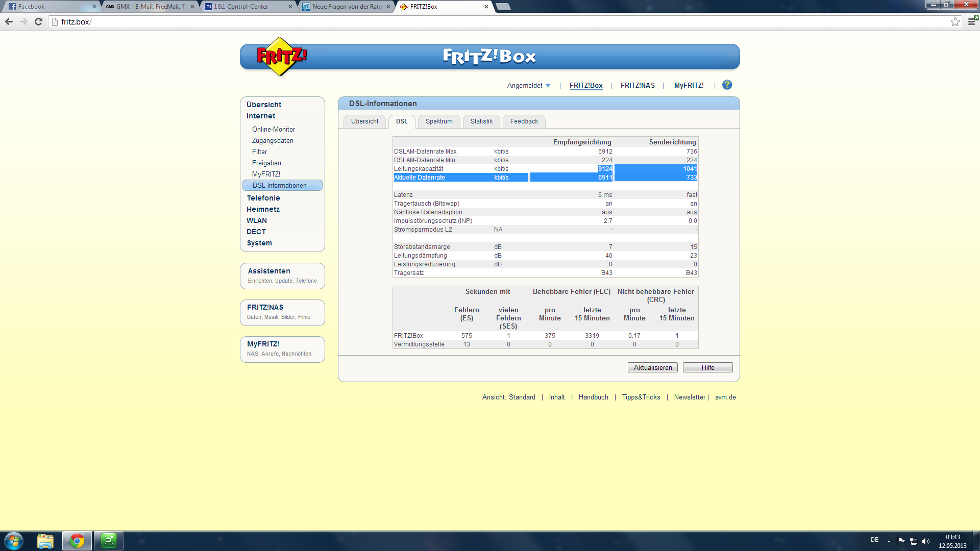Click the Action Center flag tray icon
The image size is (980, 551).
(901, 541)
